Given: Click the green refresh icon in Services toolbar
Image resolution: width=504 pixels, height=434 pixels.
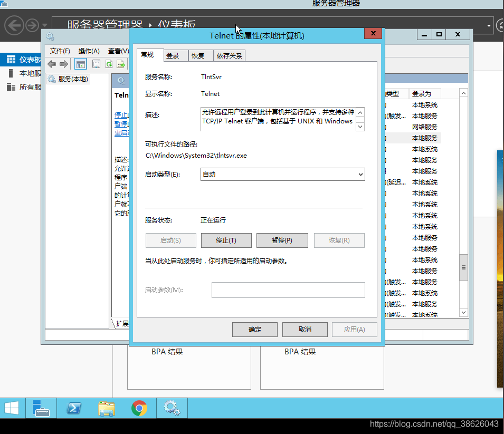Looking at the screenshot, I should [109, 64].
